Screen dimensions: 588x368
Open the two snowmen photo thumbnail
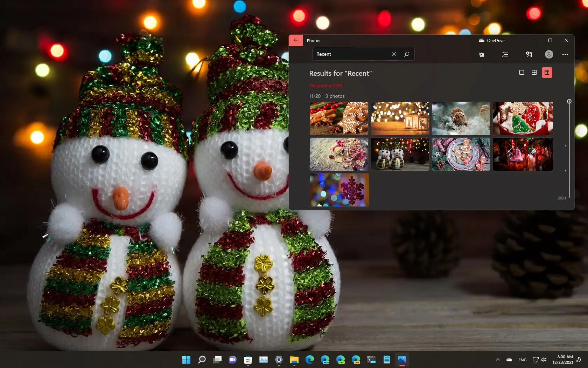click(400, 154)
